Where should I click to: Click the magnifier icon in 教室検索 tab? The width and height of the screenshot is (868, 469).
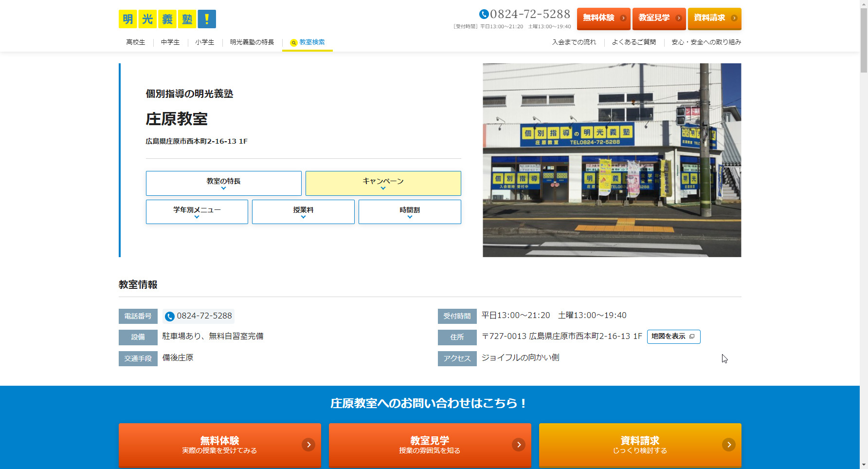[x=293, y=43]
